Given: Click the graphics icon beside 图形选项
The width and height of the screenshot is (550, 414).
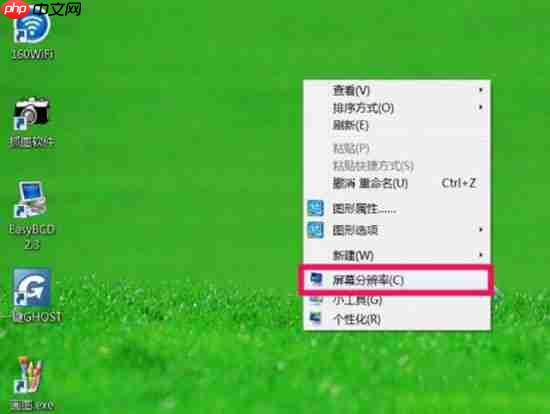Looking at the screenshot, I should pos(315,230).
